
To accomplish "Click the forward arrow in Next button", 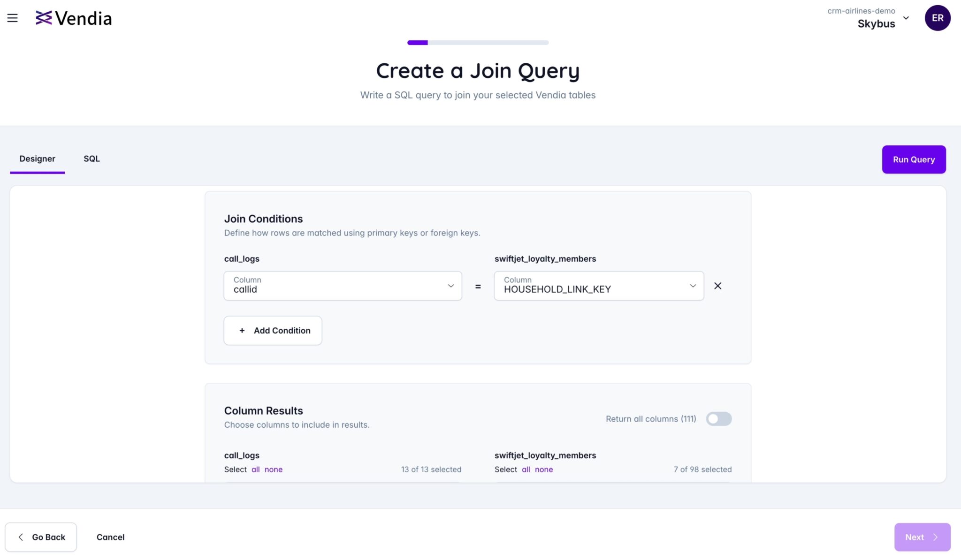I will click(x=936, y=537).
